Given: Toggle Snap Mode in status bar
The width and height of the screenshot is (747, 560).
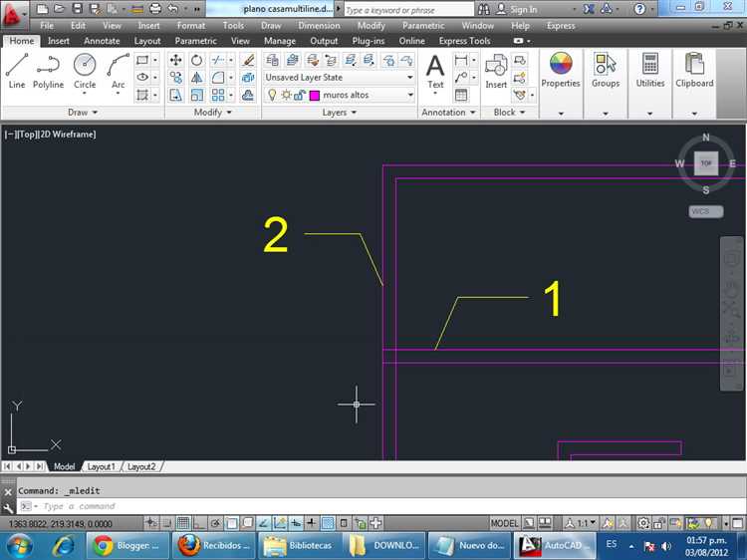Looking at the screenshot, I should pyautogui.click(x=166, y=523).
